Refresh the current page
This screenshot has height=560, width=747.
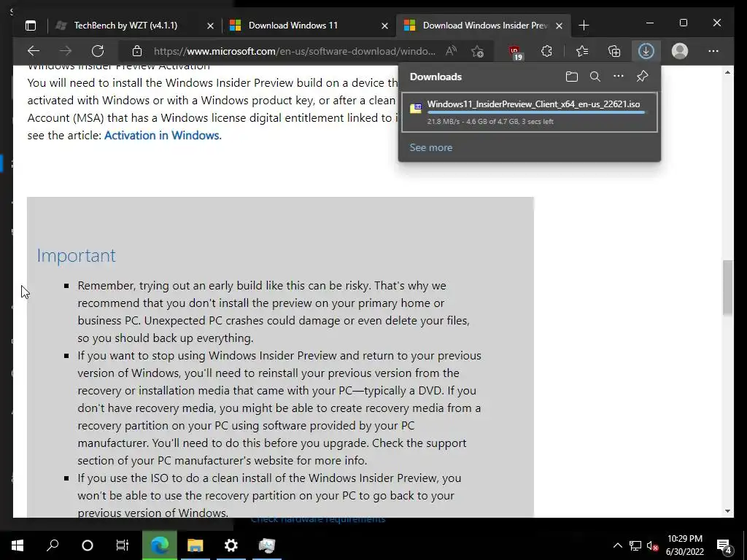coord(98,51)
